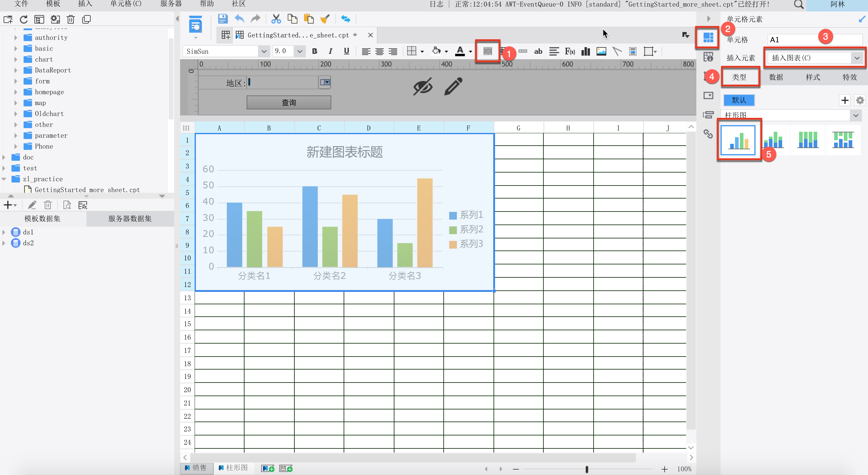
Task: Switch to the 数据 tab
Action: [x=776, y=77]
